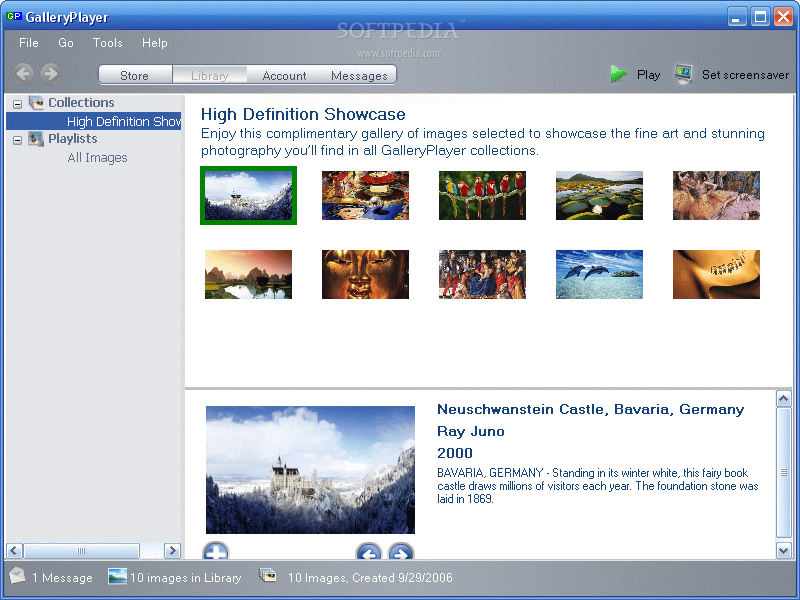Viewport: 800px width, 600px height.
Task: Click the Collections folder icon in tree
Action: (x=36, y=103)
